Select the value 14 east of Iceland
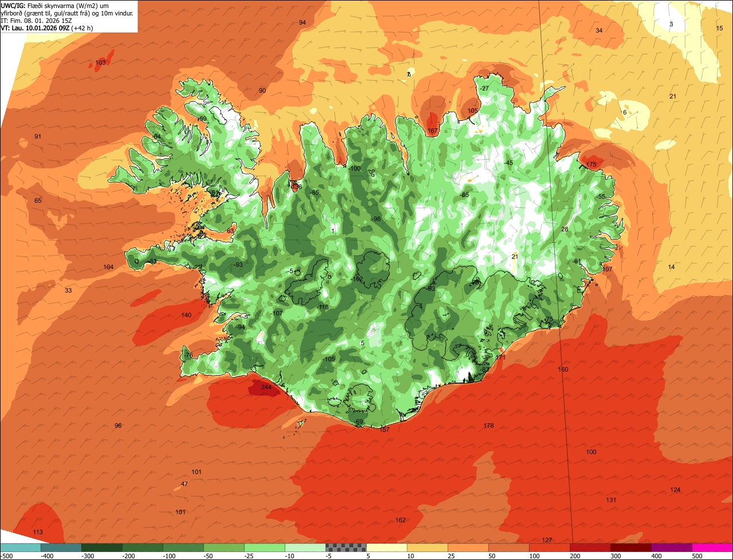 [672, 267]
